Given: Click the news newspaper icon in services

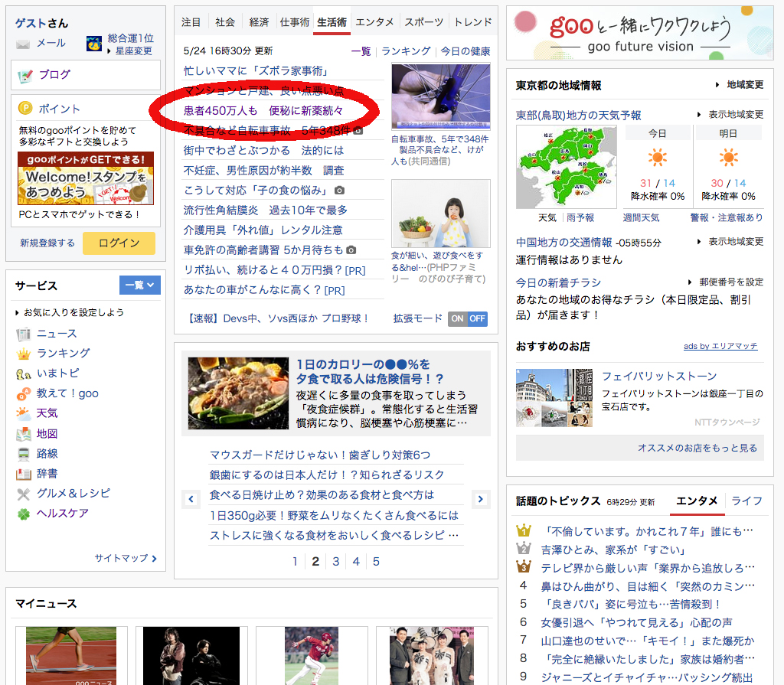Looking at the screenshot, I should click(24, 334).
